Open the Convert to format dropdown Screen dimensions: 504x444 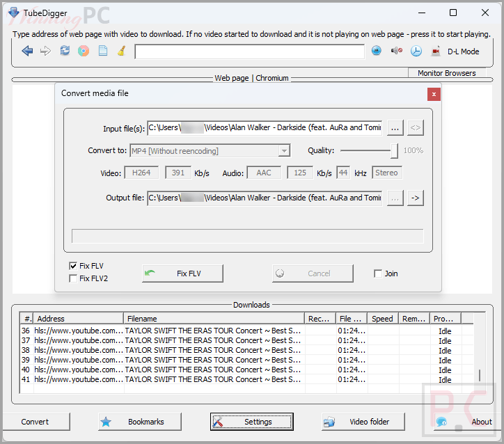click(x=284, y=151)
